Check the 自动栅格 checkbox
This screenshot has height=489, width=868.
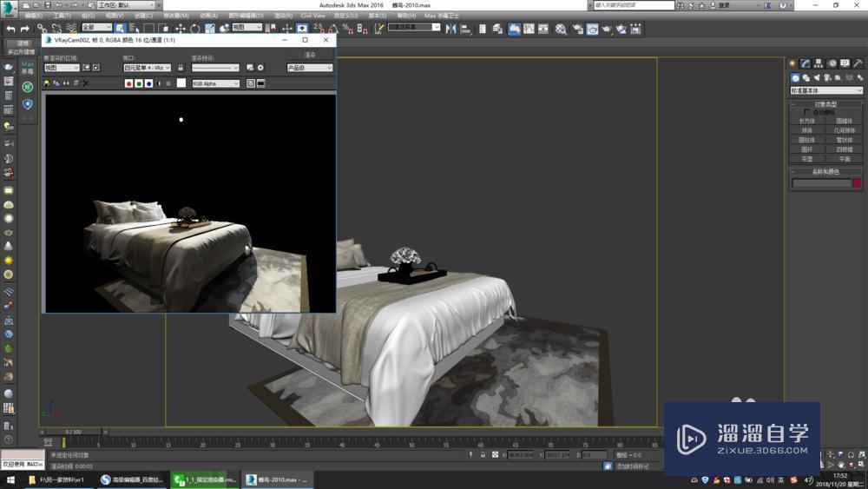807,112
